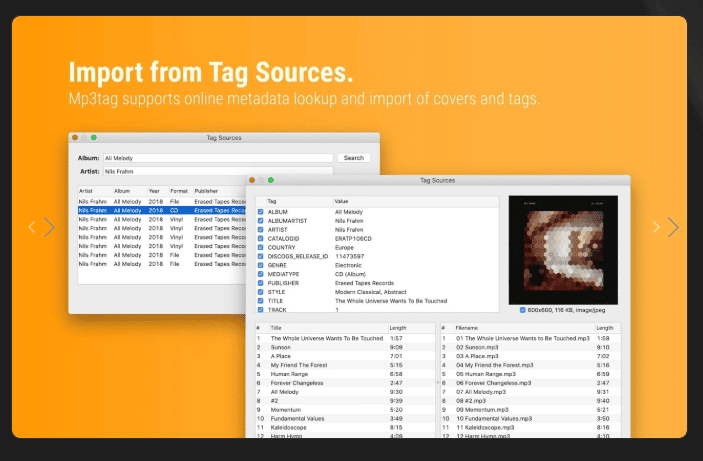Sort results by the Year column header
703x461 pixels.
pyautogui.click(x=154, y=191)
